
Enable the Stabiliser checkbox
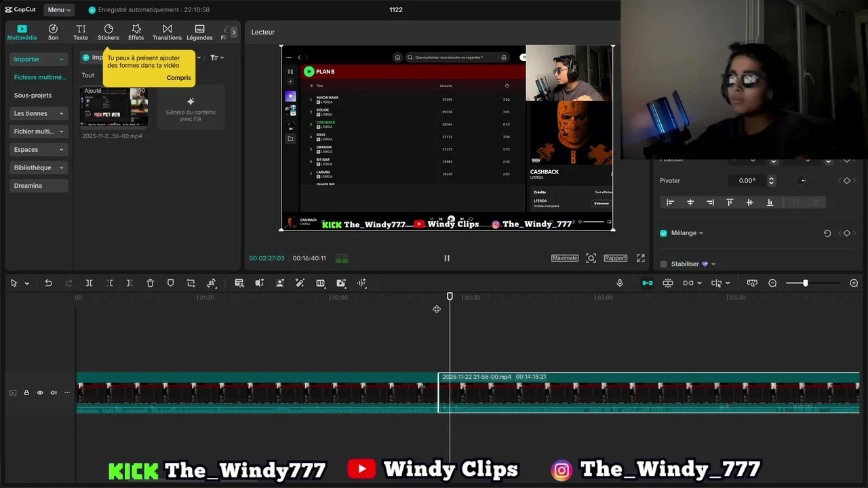pos(664,264)
